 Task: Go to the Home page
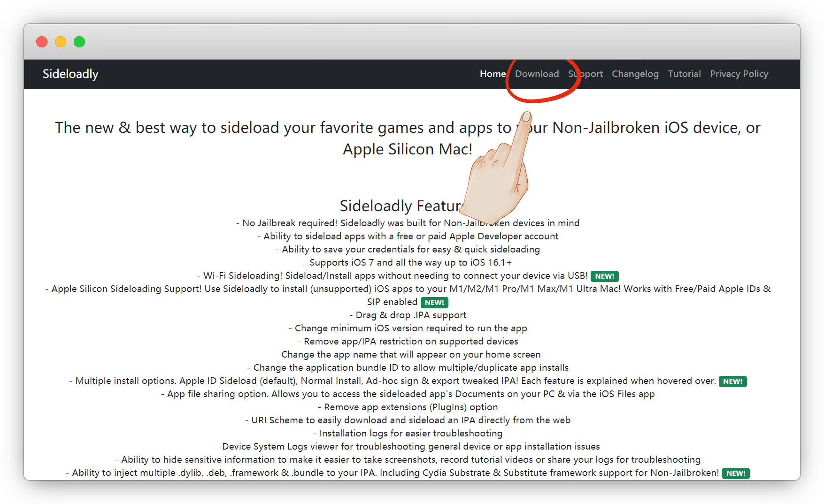click(x=493, y=74)
